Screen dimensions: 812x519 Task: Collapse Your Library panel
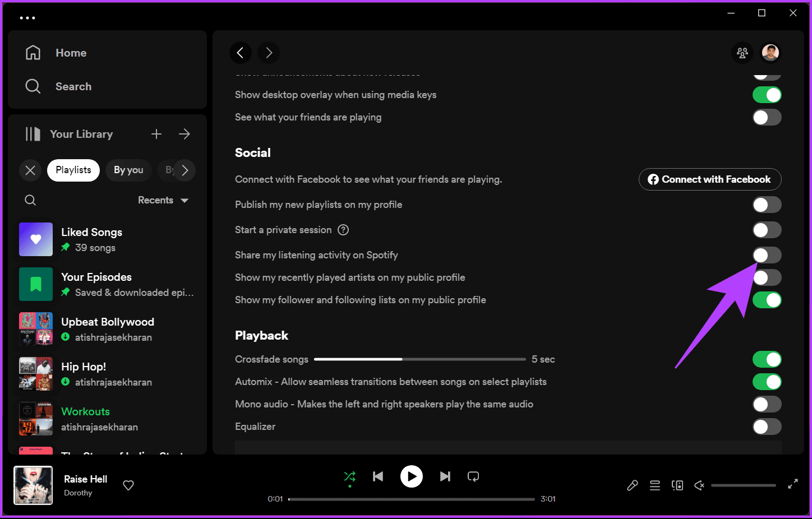point(69,134)
